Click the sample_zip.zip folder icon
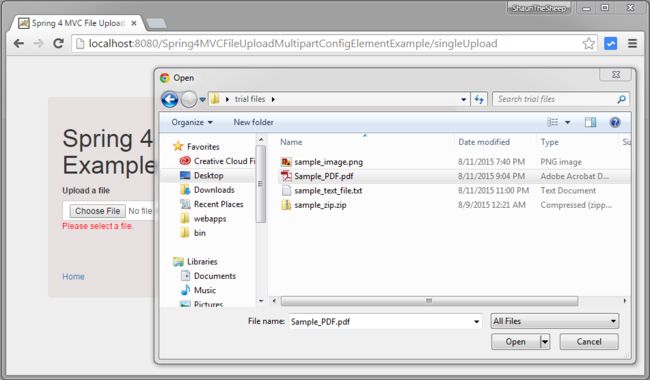The width and height of the screenshot is (650, 380). click(x=286, y=205)
